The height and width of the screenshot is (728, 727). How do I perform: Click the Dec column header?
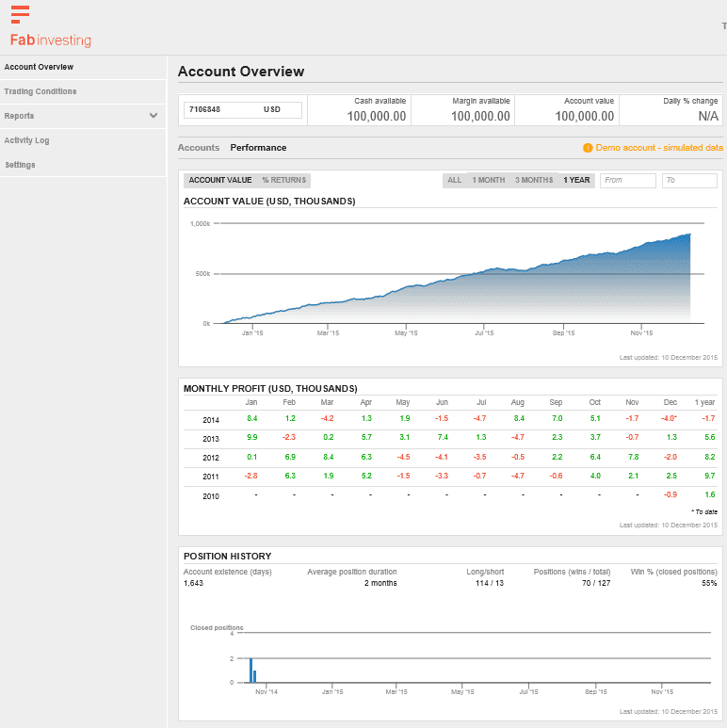tap(670, 402)
